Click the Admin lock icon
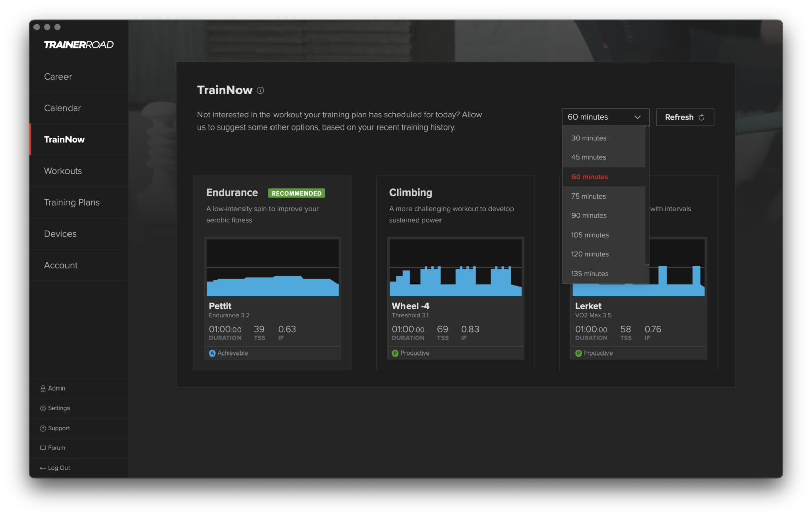The height and width of the screenshot is (517, 812). pos(43,389)
